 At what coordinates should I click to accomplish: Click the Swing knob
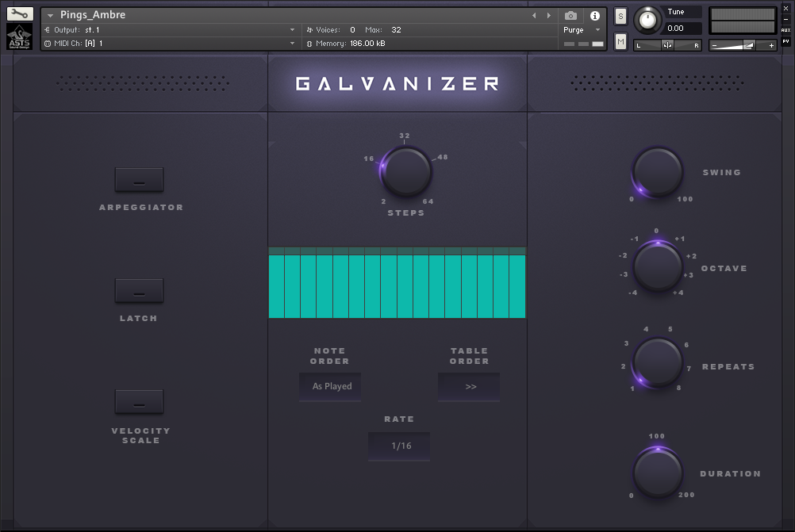[658, 172]
